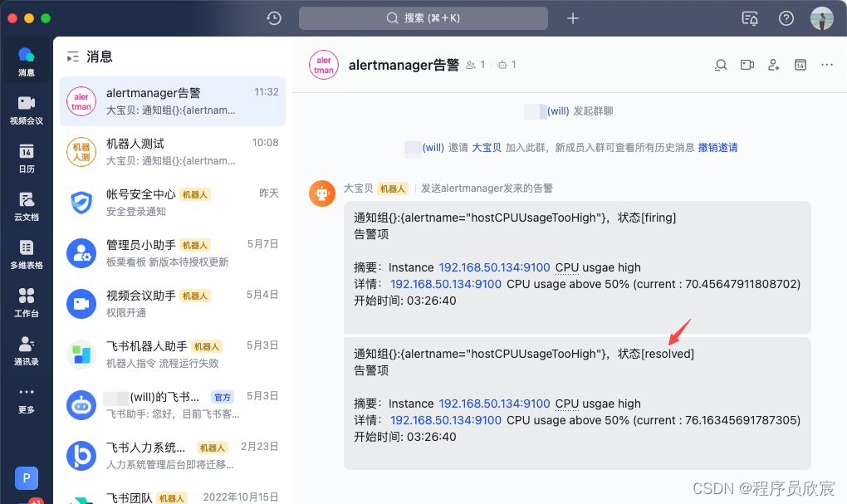
Task: Open the 视频会议助手 conversation
Action: 173,304
